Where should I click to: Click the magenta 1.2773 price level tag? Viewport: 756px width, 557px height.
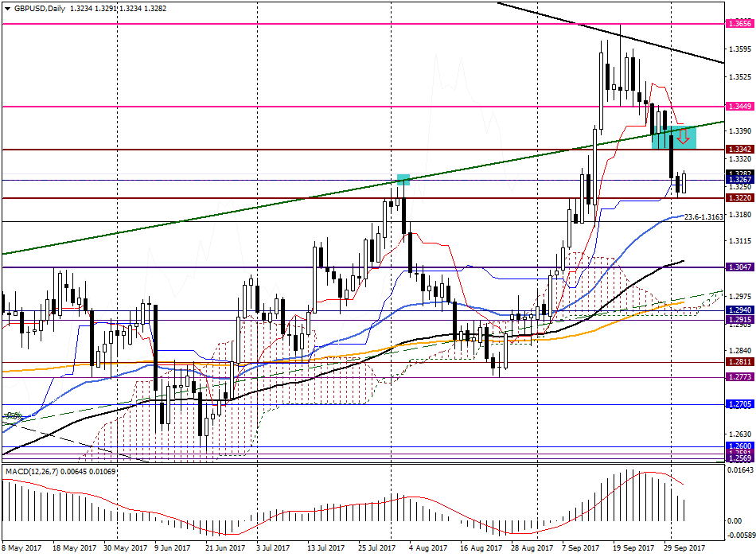(739, 377)
